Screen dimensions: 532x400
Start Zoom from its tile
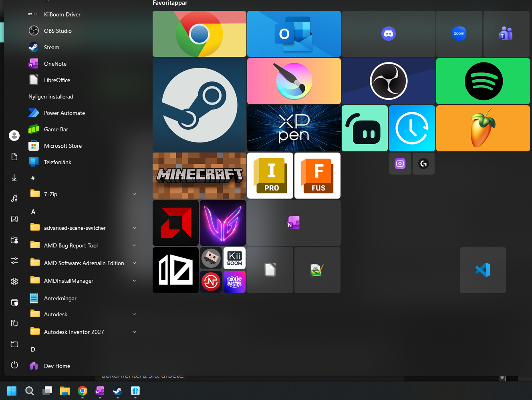tap(459, 34)
